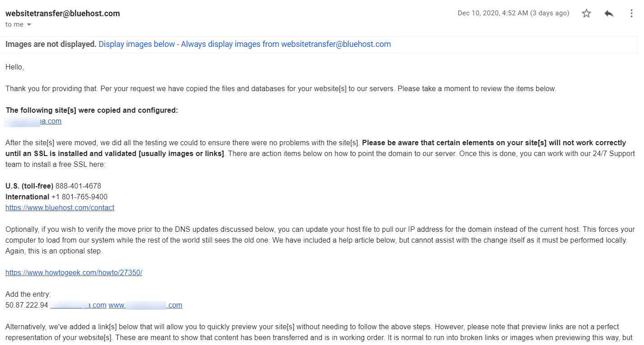
Task: Click the Reply arrow icon
Action: [609, 14]
